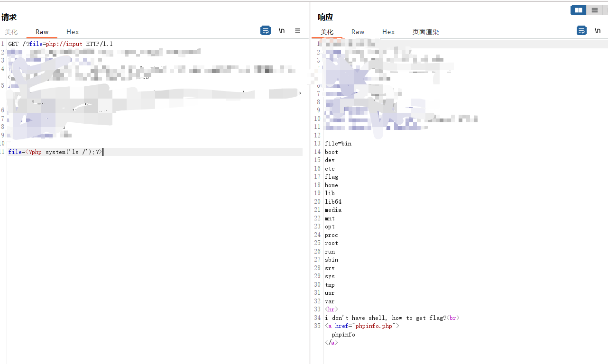Click the phpinfo.php href line in response
Viewport: 608px width, 364px height.
click(362, 326)
